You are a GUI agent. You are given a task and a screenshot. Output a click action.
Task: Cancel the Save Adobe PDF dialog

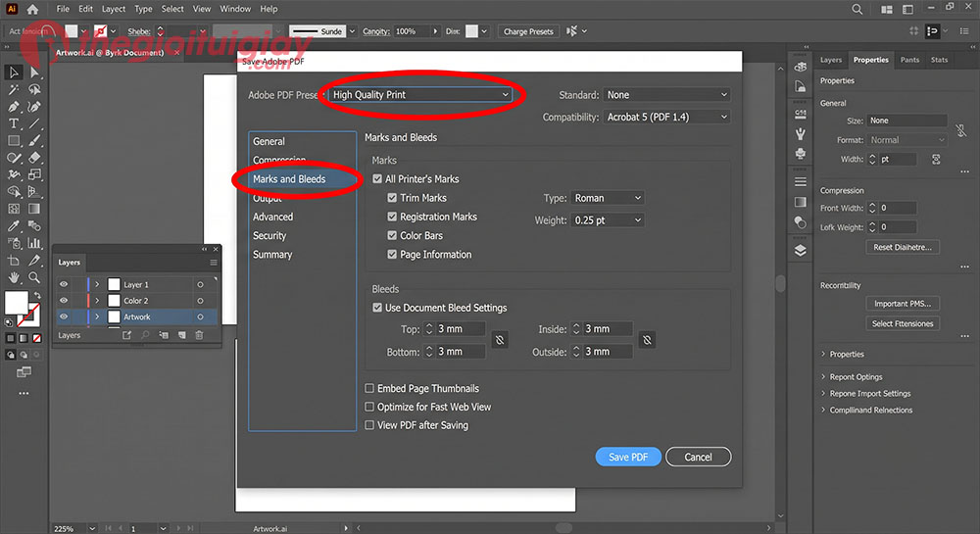[698, 457]
